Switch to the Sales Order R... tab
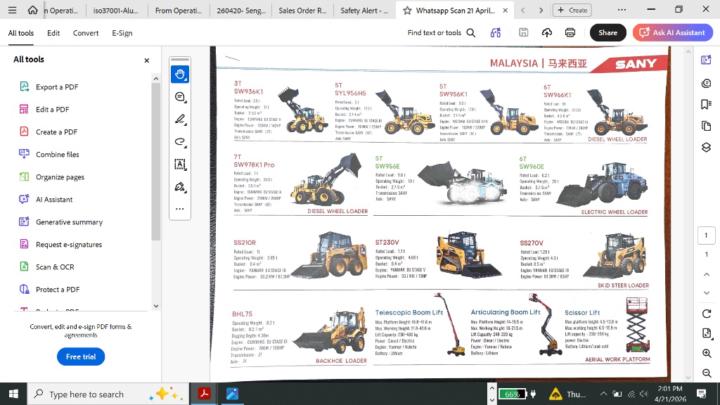720x405 pixels. pyautogui.click(x=302, y=10)
